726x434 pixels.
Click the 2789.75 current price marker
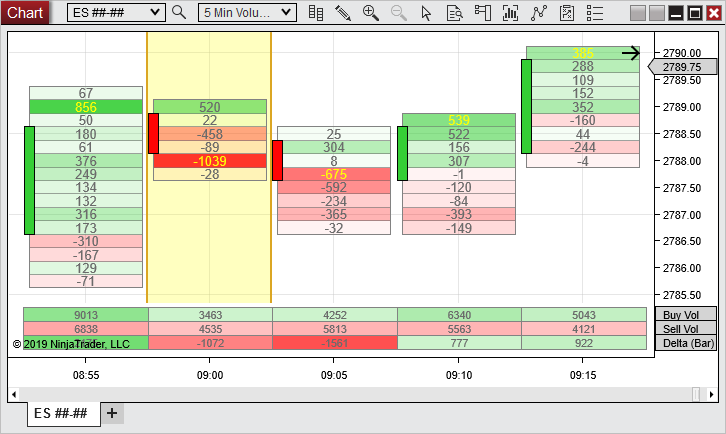(x=685, y=67)
